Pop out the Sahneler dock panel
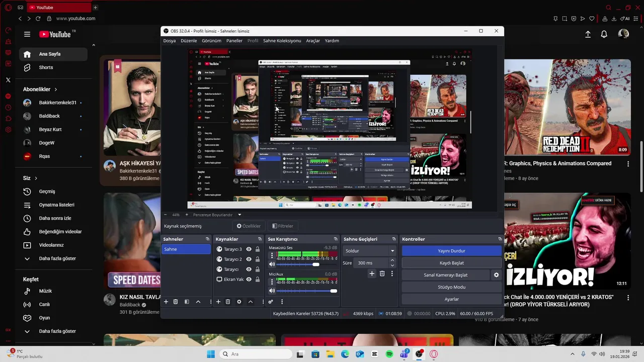The width and height of the screenshot is (644, 362). (207, 239)
